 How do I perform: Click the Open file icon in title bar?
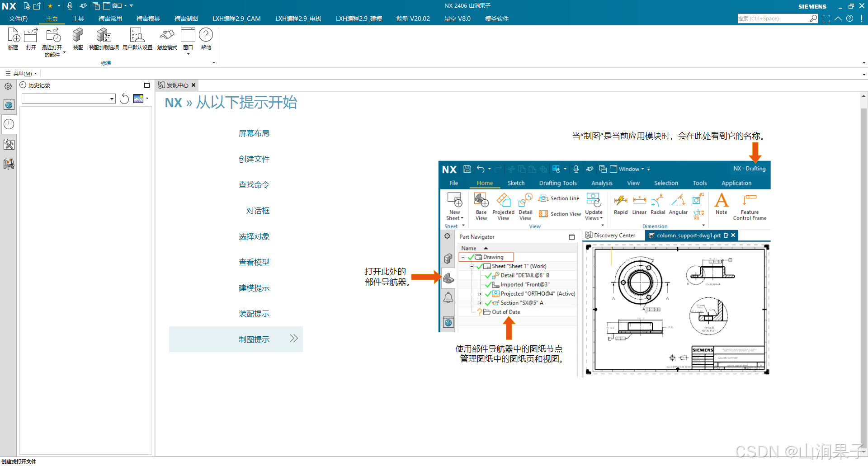37,6
